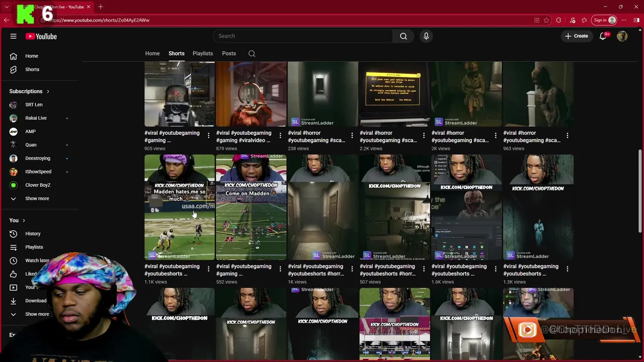Click the YouTube logo

pyautogui.click(x=41, y=36)
